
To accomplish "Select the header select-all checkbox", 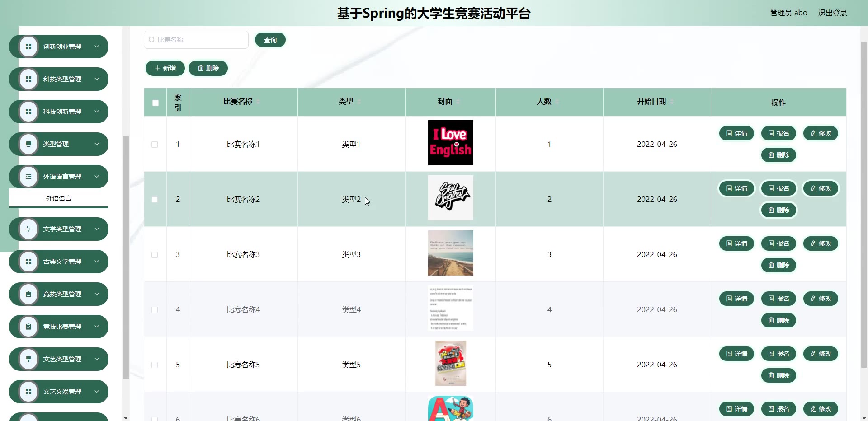I will click(x=156, y=103).
